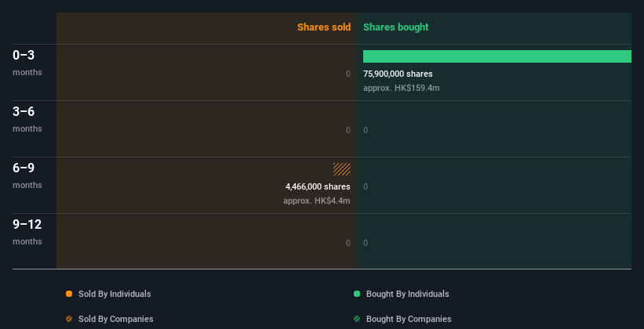
Task: Click the 6–9 months row label
Action: coord(27,175)
